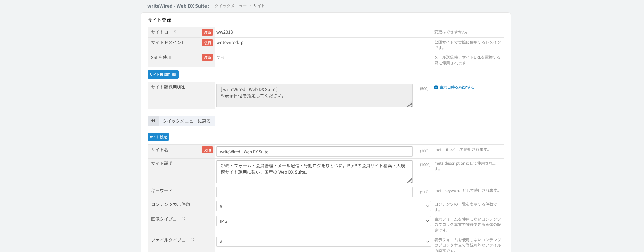The width and height of the screenshot is (644, 252).
Task: Focus the empty キーワード input field
Action: pos(314,192)
